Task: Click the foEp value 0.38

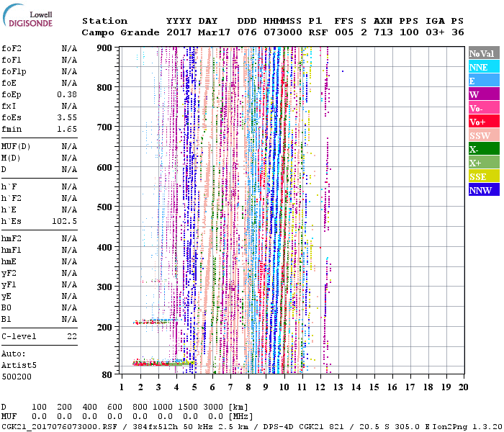Action: pyautogui.click(x=67, y=94)
